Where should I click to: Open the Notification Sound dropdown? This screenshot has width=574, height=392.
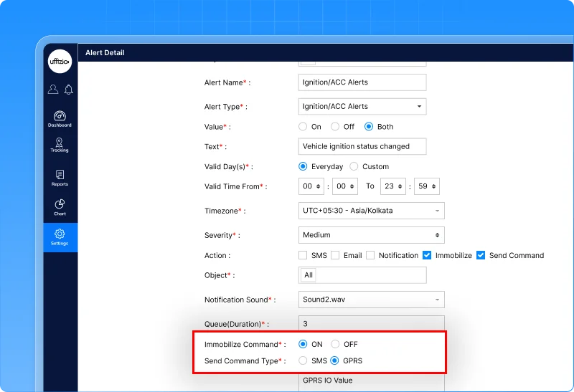[x=372, y=300]
